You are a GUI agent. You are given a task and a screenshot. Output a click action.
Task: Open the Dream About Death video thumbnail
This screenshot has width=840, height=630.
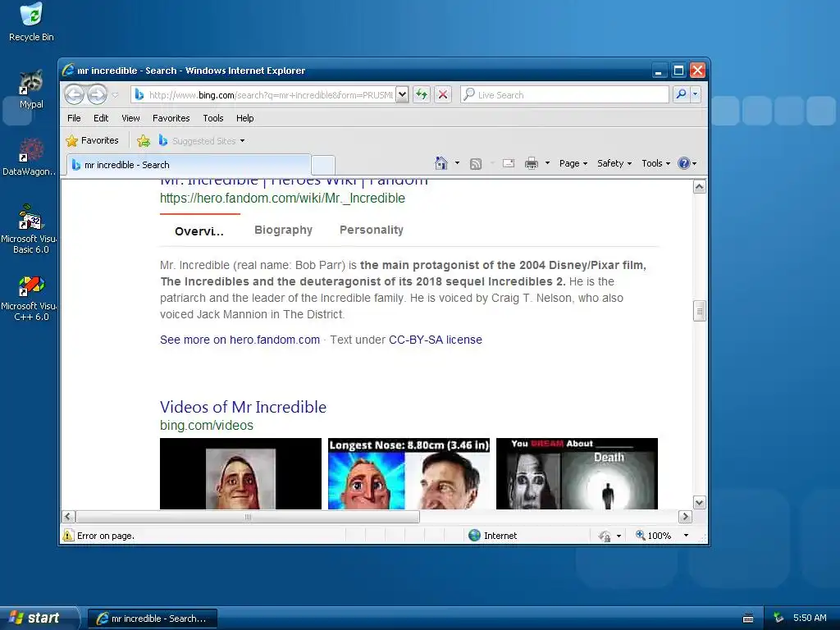pyautogui.click(x=577, y=473)
